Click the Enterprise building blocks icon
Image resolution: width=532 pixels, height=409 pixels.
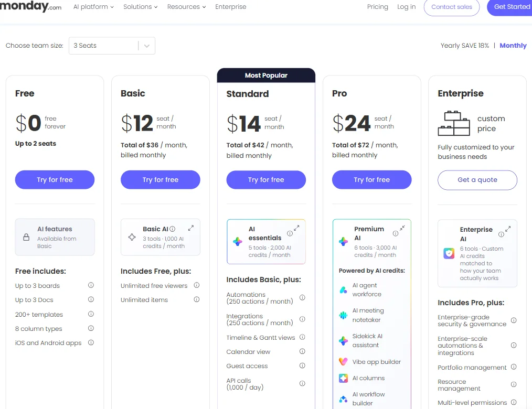(x=454, y=123)
